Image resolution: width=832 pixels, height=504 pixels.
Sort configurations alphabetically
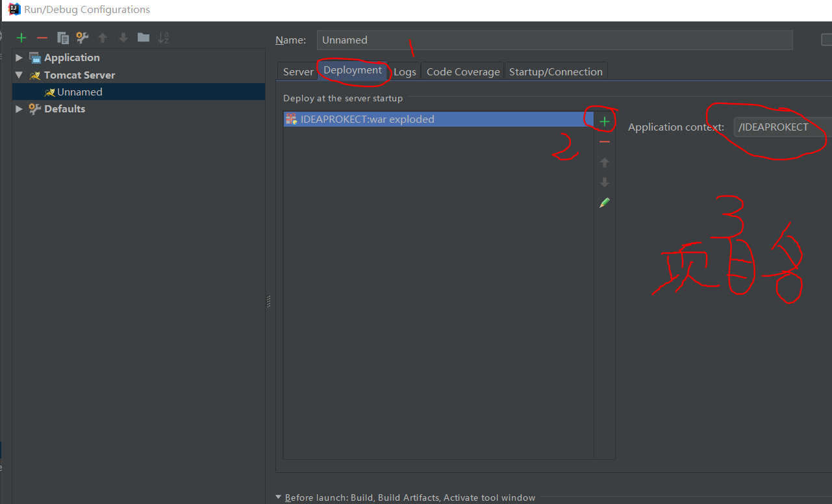(x=164, y=38)
